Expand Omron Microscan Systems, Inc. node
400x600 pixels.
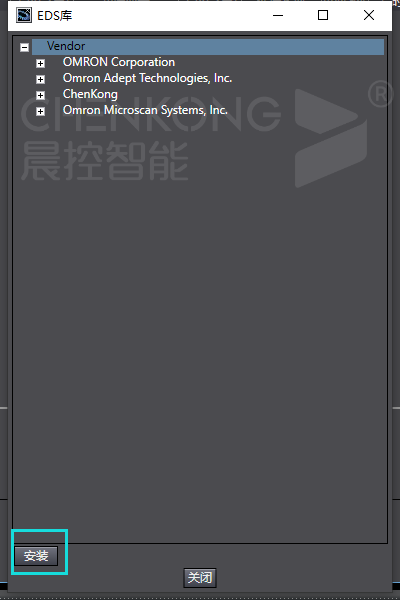41,111
